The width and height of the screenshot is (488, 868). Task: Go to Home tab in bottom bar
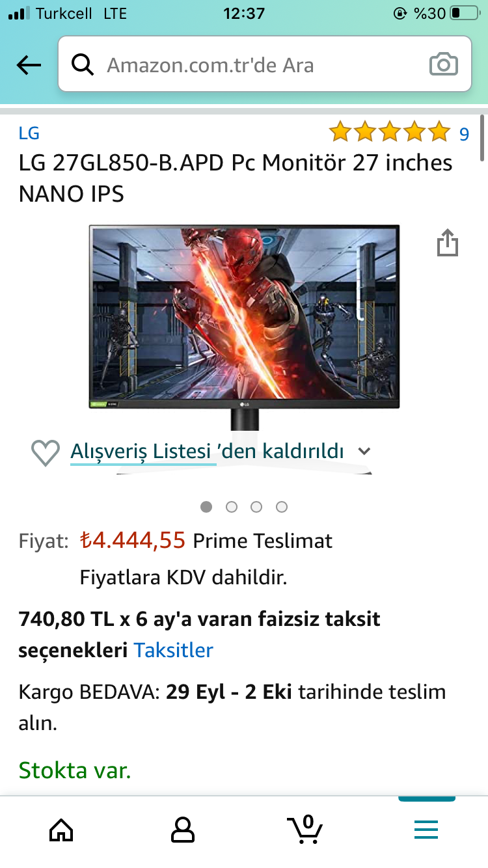(x=61, y=830)
